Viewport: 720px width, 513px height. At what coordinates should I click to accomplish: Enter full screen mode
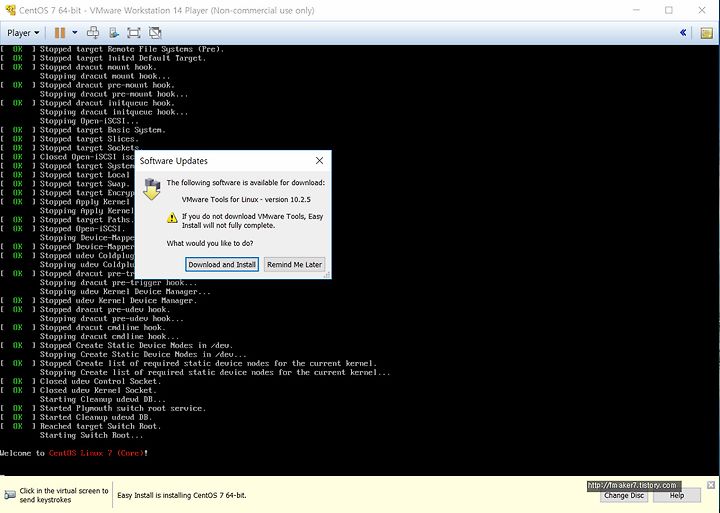pos(134,33)
